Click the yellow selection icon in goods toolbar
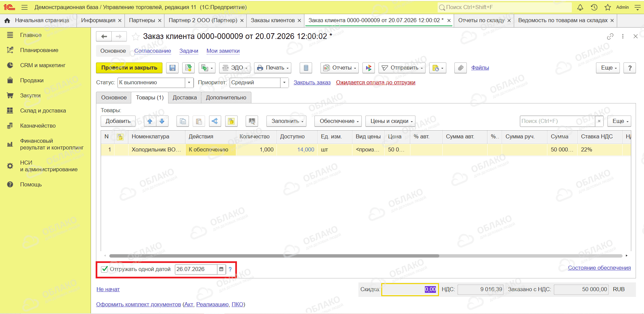 coord(231,121)
